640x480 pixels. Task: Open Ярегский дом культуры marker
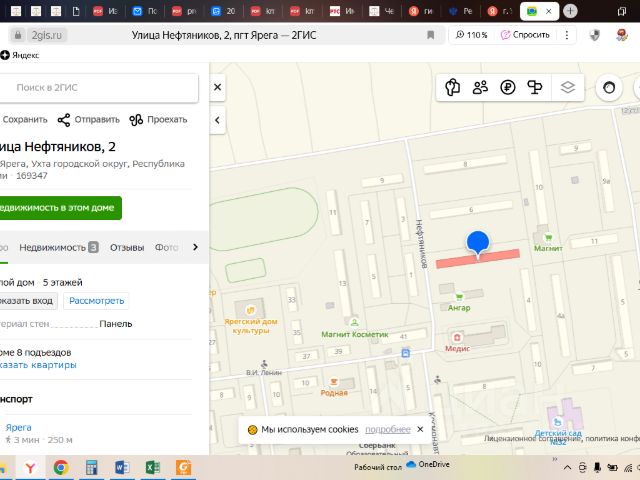[x=250, y=310]
